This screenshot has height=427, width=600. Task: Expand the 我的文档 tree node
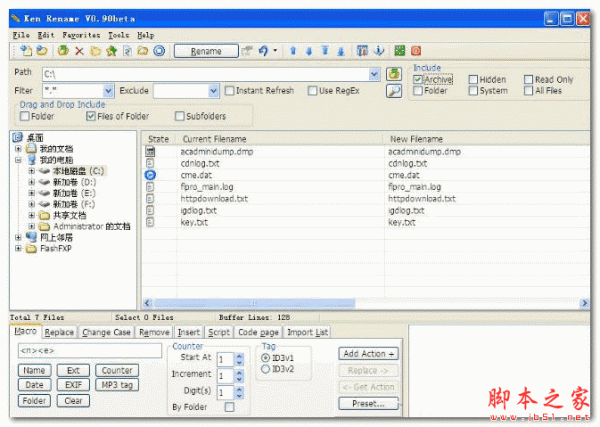click(18, 148)
